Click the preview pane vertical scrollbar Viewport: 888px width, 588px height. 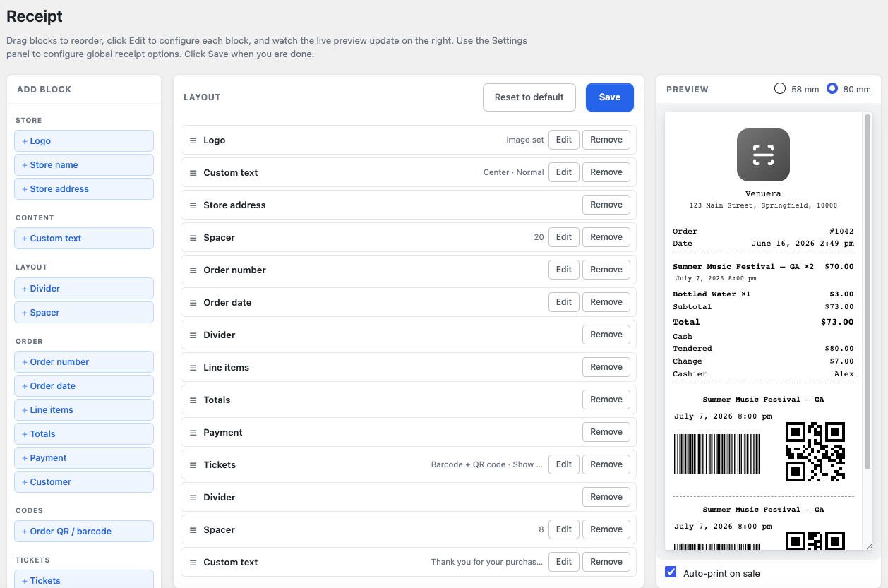click(x=868, y=292)
